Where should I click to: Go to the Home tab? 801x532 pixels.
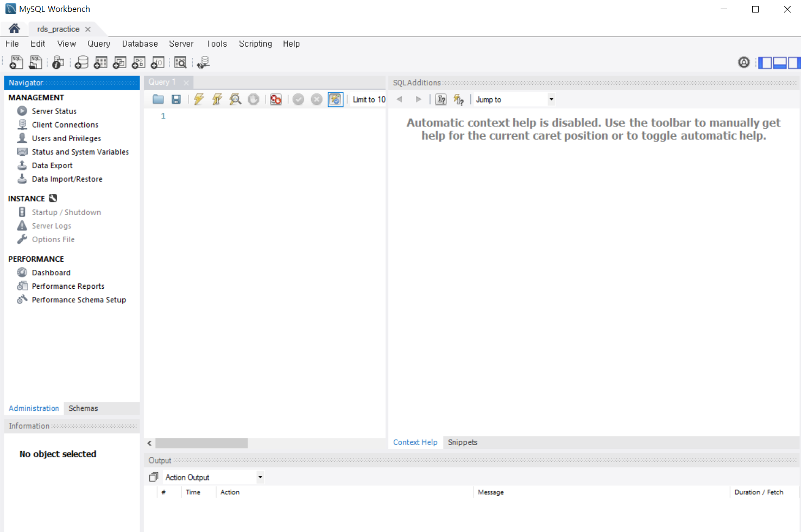[14, 29]
